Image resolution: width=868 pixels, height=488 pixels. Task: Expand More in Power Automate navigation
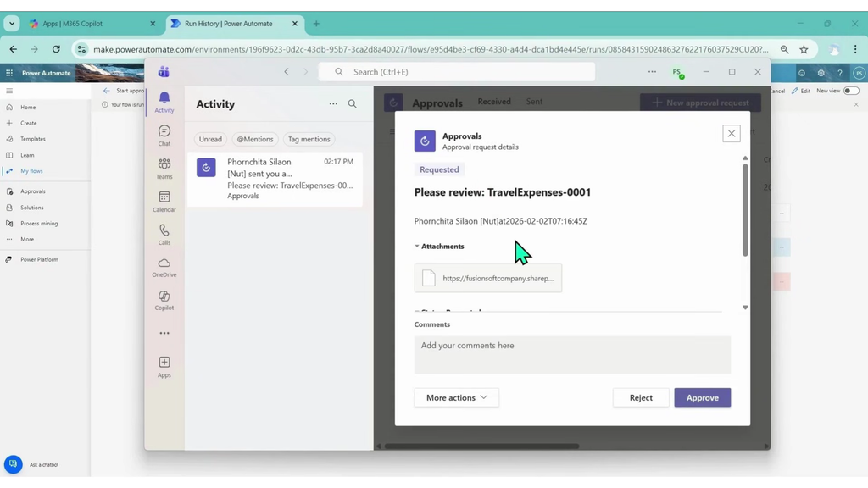click(27, 239)
